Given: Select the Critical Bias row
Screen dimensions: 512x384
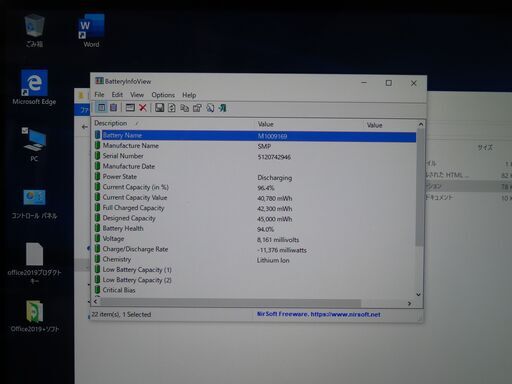Looking at the screenshot, I should click(x=119, y=290).
